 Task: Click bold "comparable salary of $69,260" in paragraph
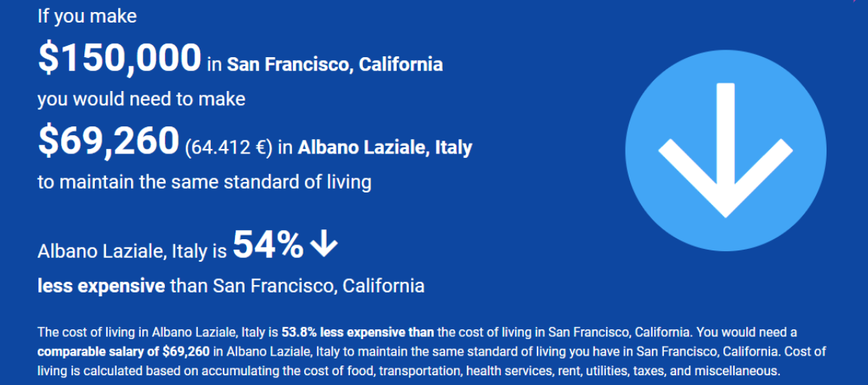123,351
